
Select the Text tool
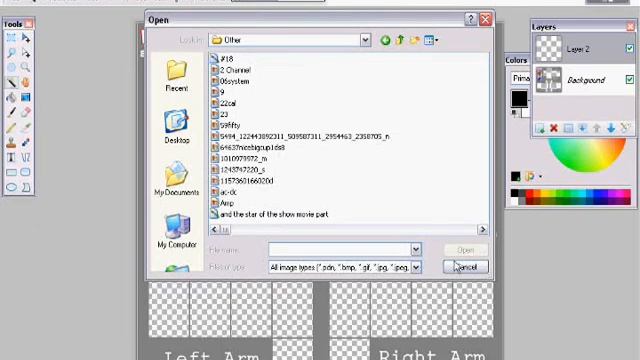(x=11, y=158)
